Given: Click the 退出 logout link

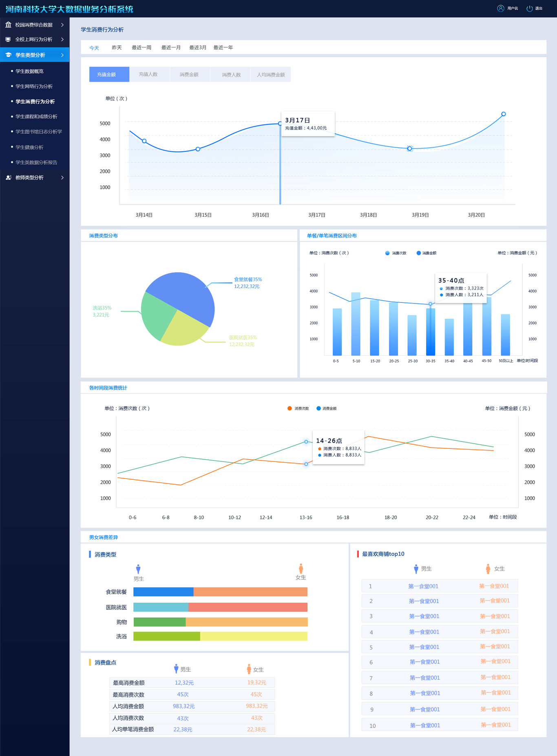Looking at the screenshot, I should coord(539,9).
